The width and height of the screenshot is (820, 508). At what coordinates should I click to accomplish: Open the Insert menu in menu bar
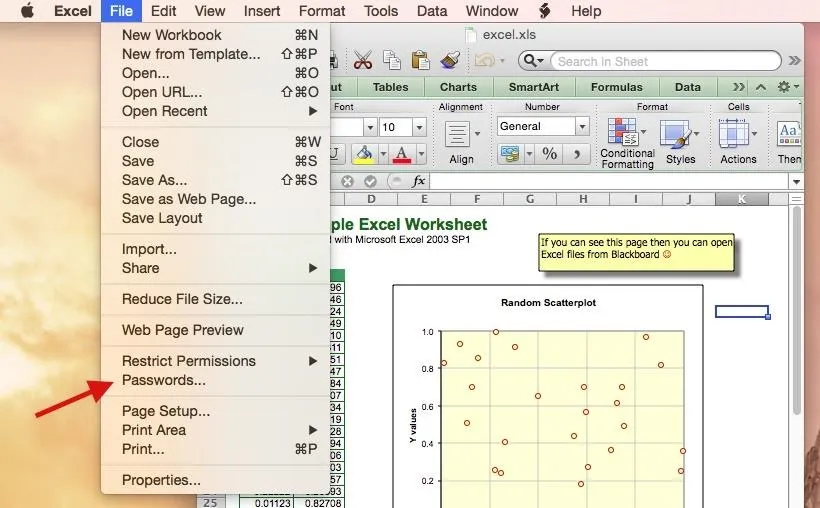(261, 10)
